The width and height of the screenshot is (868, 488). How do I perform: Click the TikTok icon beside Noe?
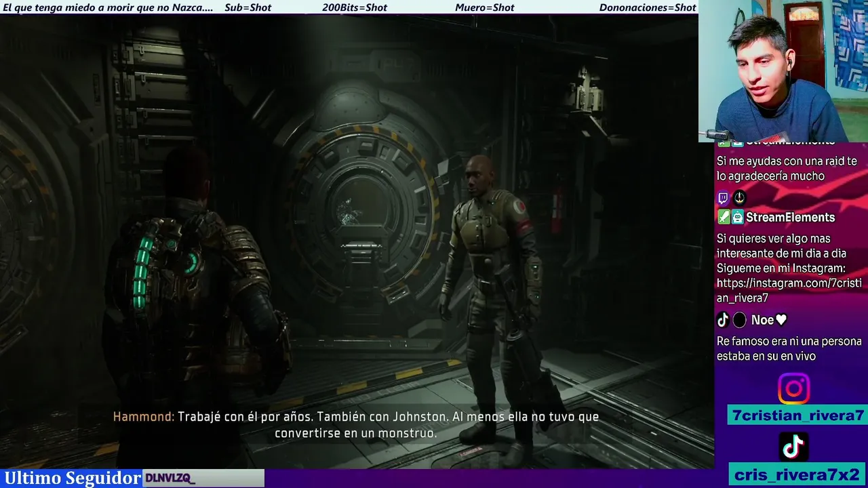pos(723,320)
